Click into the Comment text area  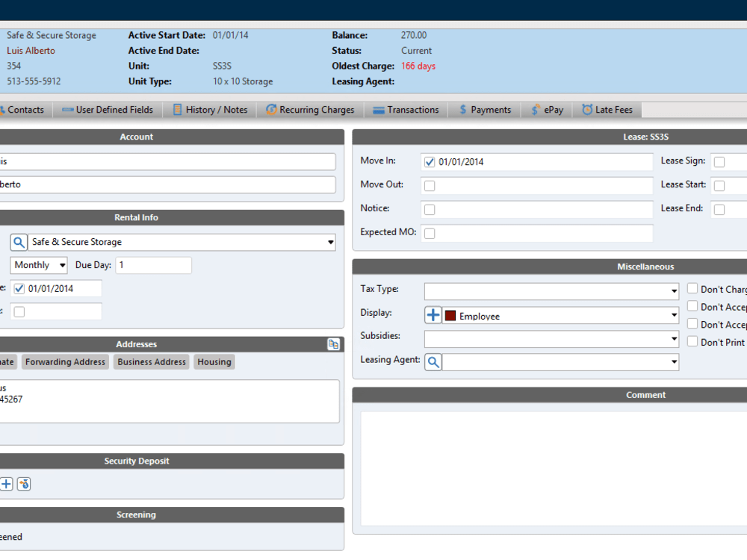point(554,469)
